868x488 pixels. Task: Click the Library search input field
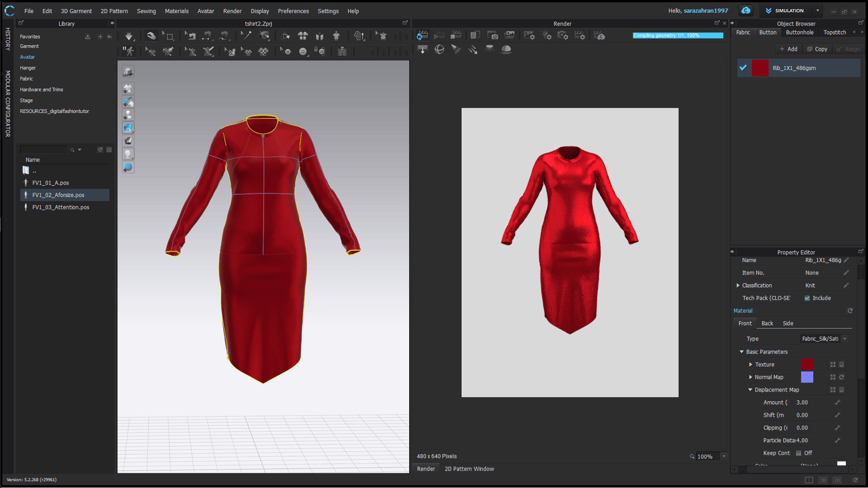pyautogui.click(x=44, y=150)
